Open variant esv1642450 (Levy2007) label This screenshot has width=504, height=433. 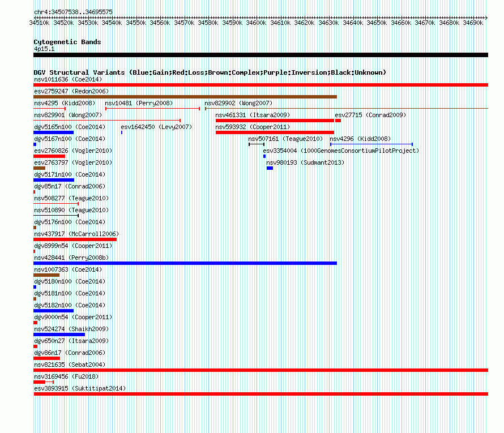156,127
